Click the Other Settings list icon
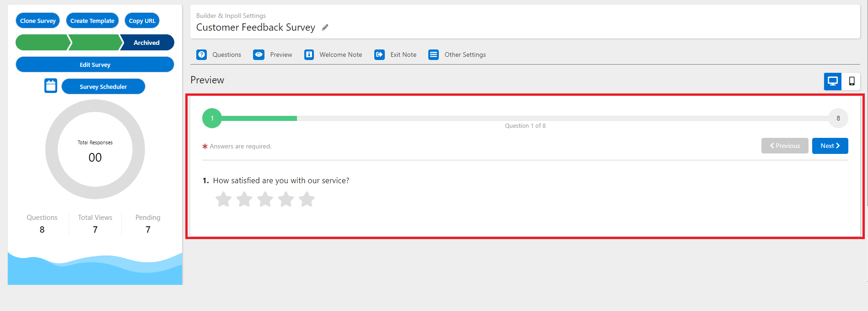The image size is (868, 311). (x=433, y=55)
